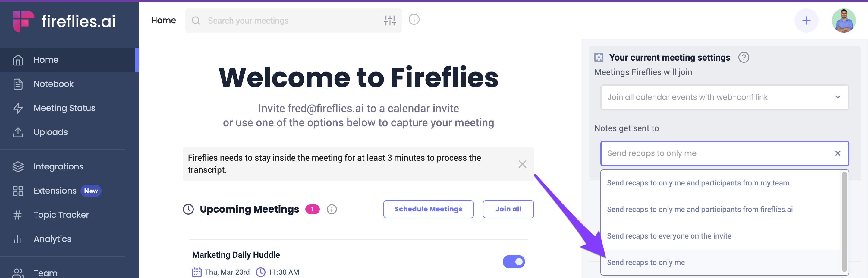
Task: Click the Upcoming Meetings info icon
Action: 332,209
